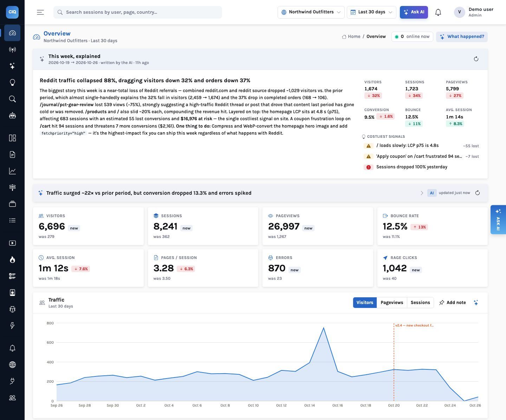The height and width of the screenshot is (420, 506).
Task: Click the globe icon in the sidebar
Action: point(12,365)
